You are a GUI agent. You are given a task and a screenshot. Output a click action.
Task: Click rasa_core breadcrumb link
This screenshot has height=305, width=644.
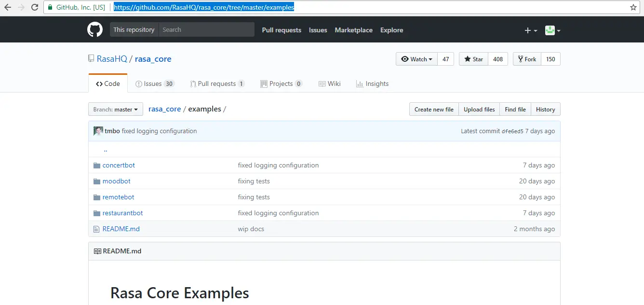[x=164, y=109]
